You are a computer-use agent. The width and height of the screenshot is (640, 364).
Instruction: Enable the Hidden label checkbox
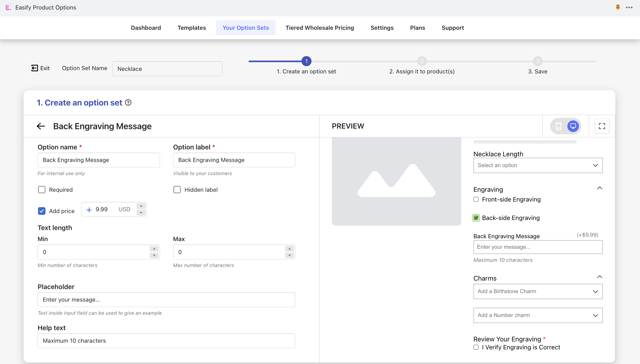(x=177, y=189)
